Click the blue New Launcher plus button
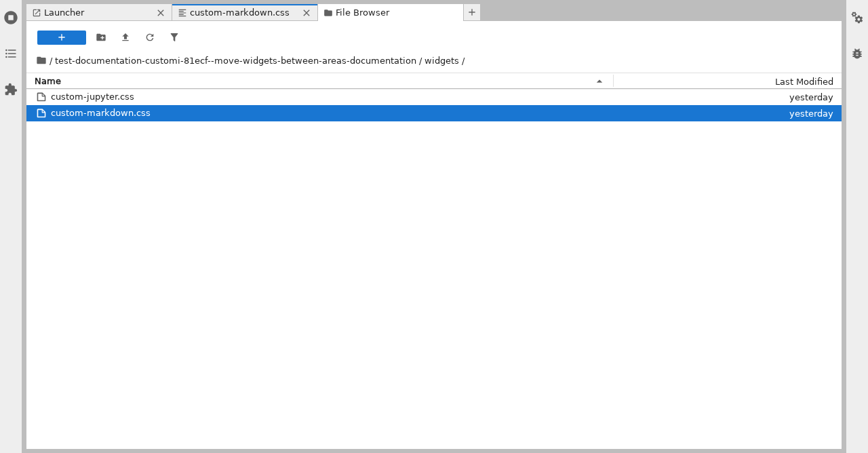 pos(62,37)
